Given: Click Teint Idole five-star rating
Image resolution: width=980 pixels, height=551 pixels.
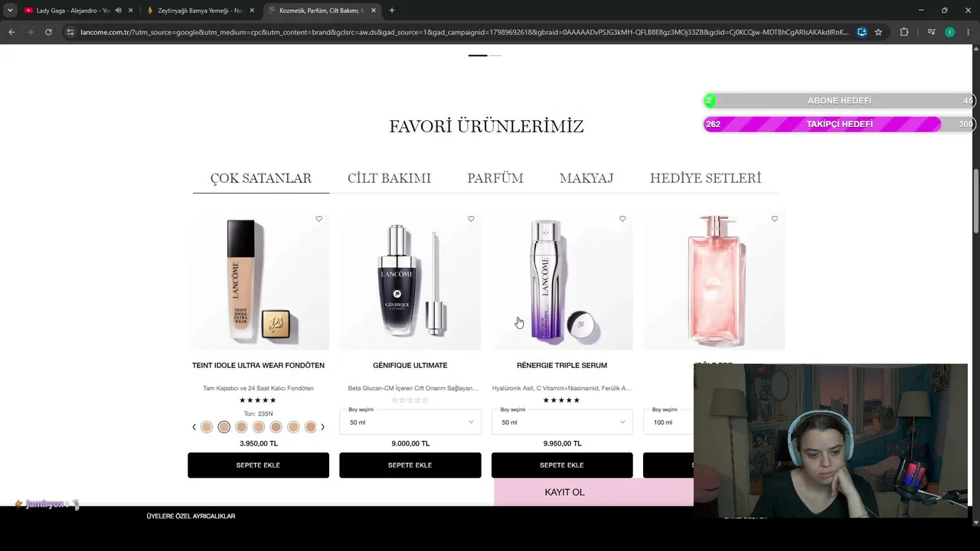Looking at the screenshot, I should [258, 400].
